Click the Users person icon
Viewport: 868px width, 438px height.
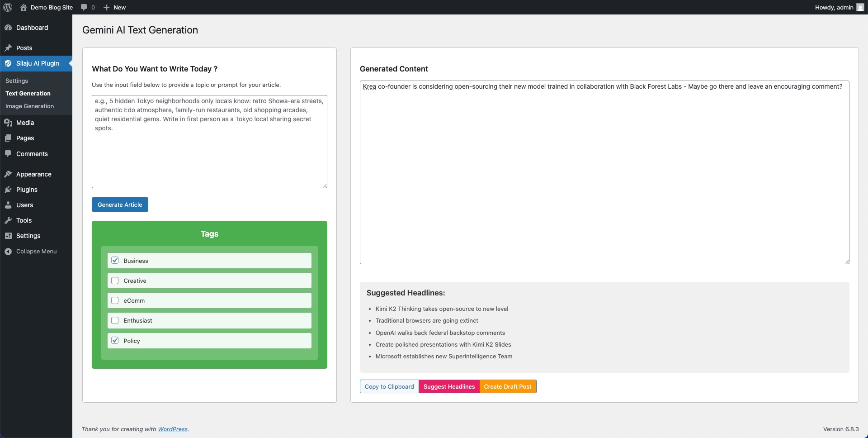(x=8, y=205)
